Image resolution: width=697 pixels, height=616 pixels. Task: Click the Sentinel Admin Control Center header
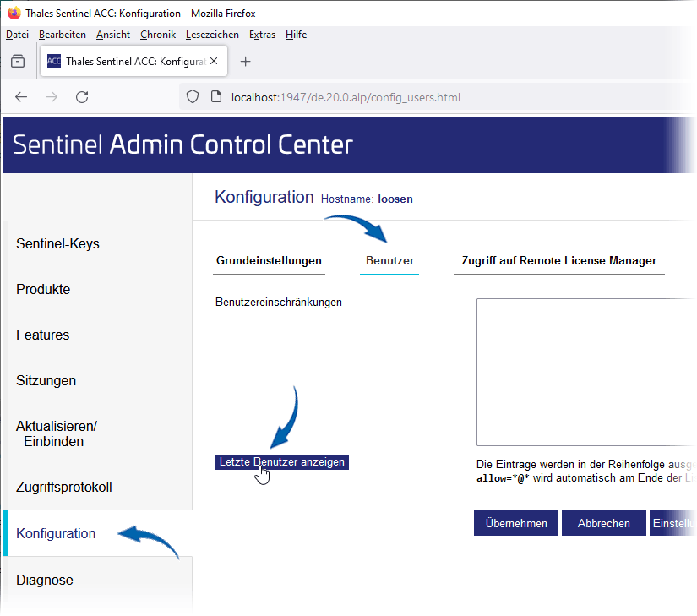click(182, 144)
